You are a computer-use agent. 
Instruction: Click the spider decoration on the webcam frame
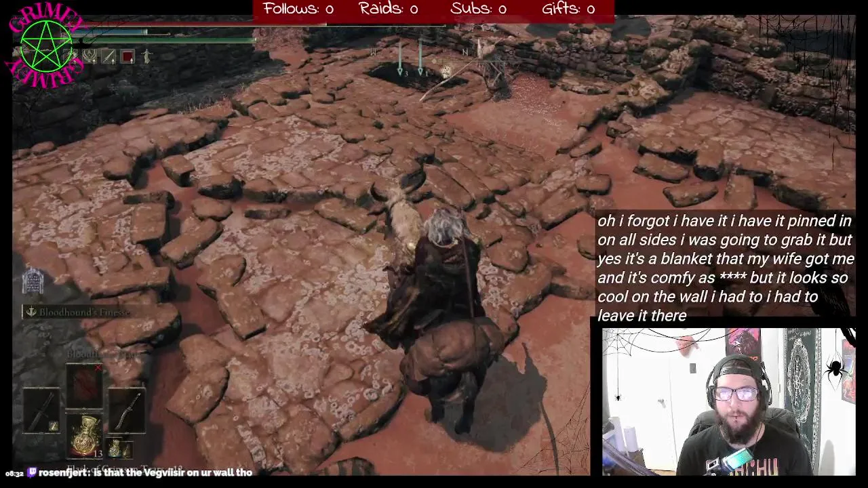click(x=835, y=369)
